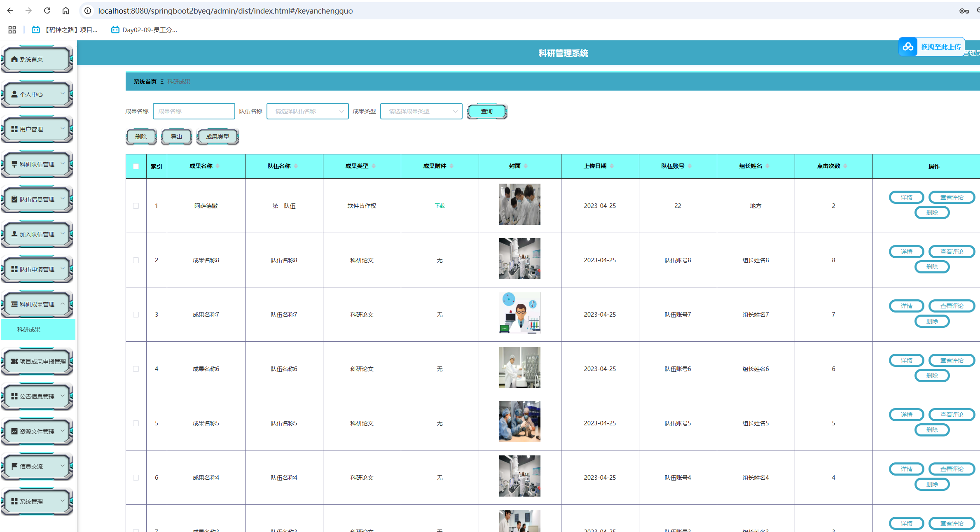Screen dimensions: 980x532
Task: Click 查看评论 for 成果名称8 row
Action: pyautogui.click(x=952, y=252)
